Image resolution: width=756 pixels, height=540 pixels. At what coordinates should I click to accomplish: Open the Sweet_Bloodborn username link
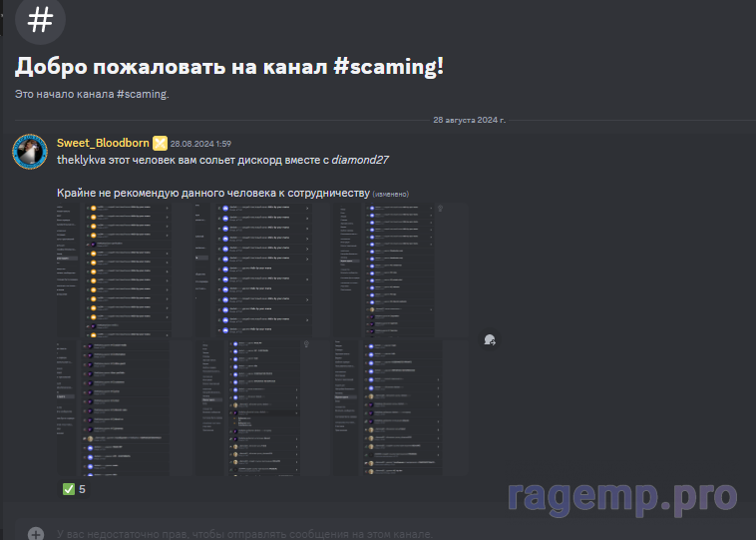(x=103, y=144)
